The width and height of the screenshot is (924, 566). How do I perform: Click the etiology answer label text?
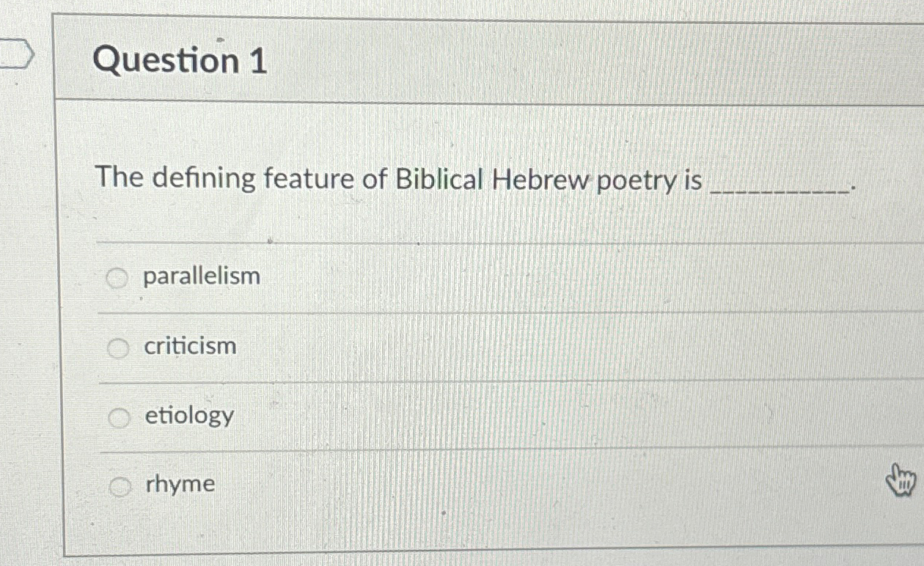(x=187, y=416)
